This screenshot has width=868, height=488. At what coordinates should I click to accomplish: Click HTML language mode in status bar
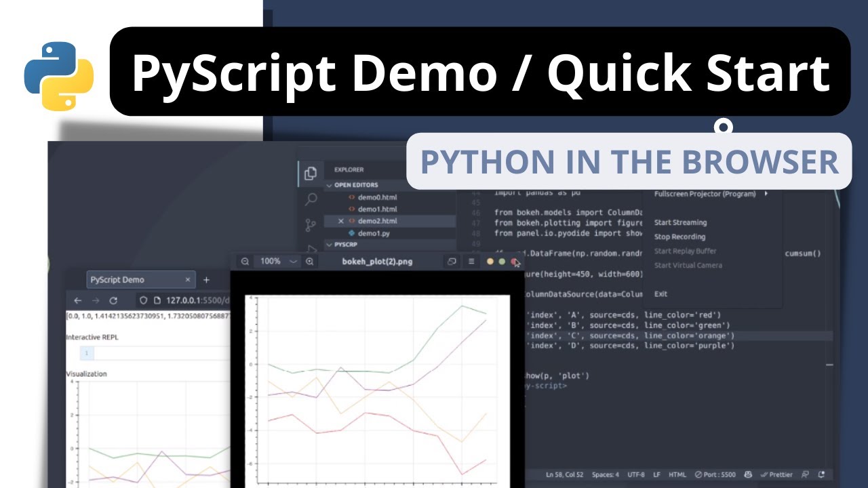pos(677,474)
